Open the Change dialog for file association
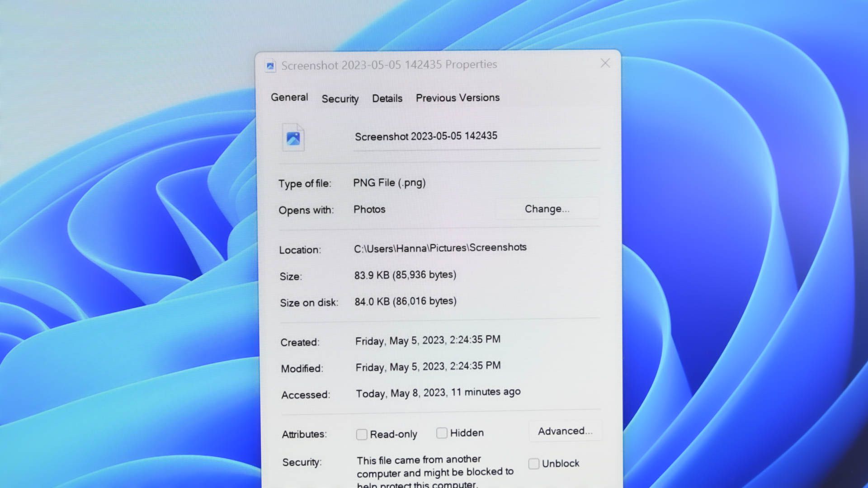The width and height of the screenshot is (868, 488). [547, 209]
